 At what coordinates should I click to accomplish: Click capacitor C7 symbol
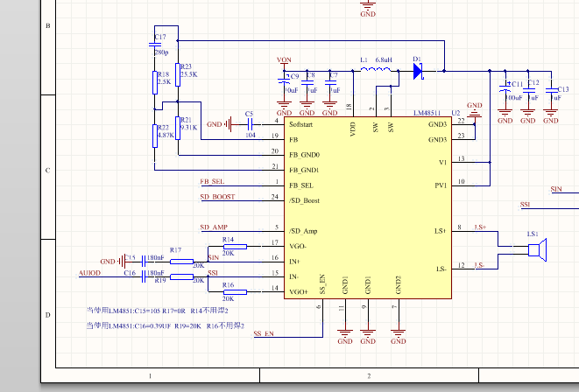coord(330,83)
